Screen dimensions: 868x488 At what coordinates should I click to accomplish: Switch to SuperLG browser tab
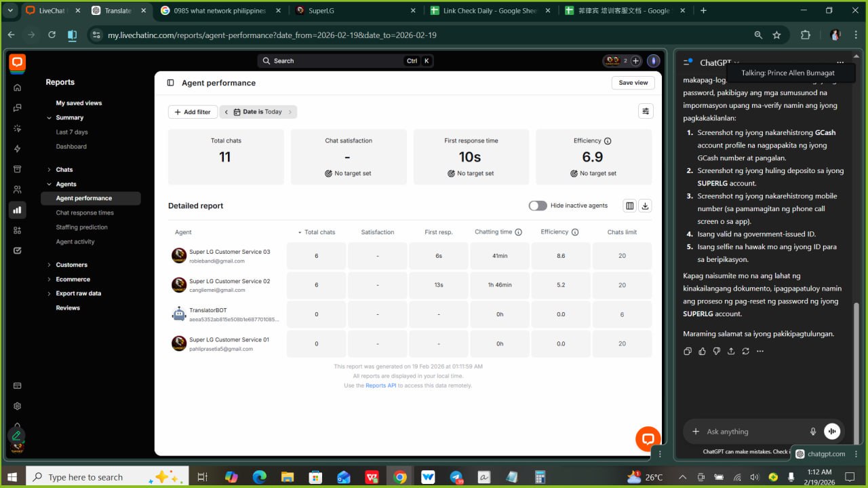tap(357, 11)
